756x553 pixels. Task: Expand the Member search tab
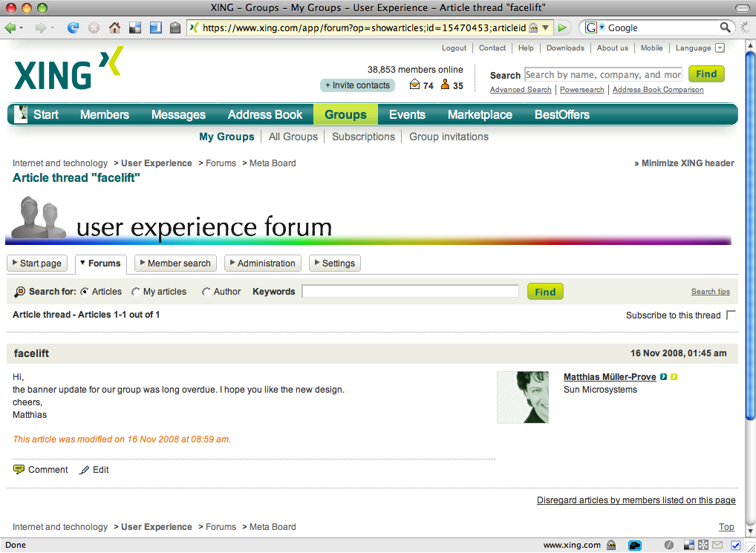tap(175, 264)
